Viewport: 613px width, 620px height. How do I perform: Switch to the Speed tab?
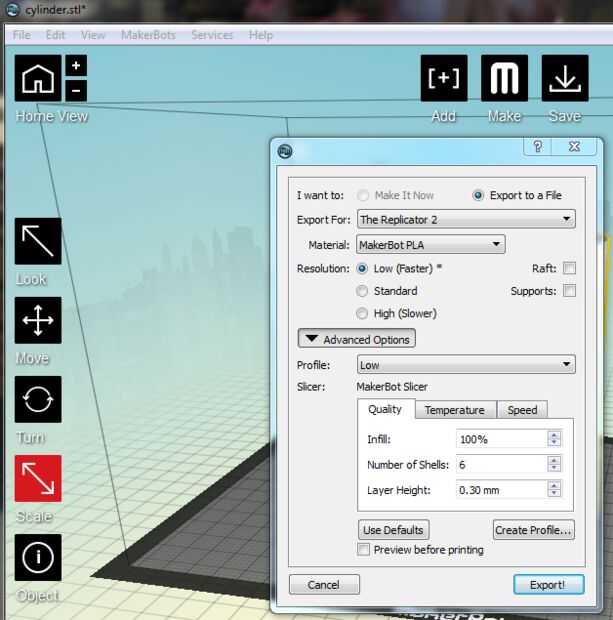pyautogui.click(x=522, y=410)
